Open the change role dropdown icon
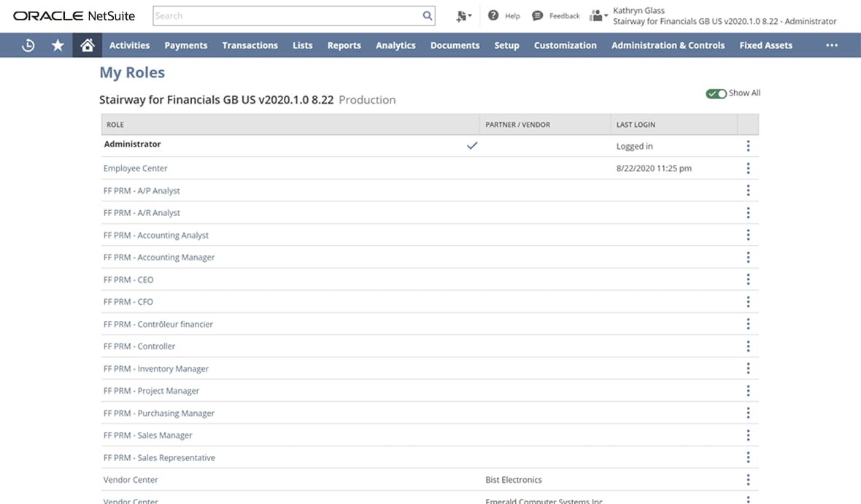The image size is (861, 504). 598,15
